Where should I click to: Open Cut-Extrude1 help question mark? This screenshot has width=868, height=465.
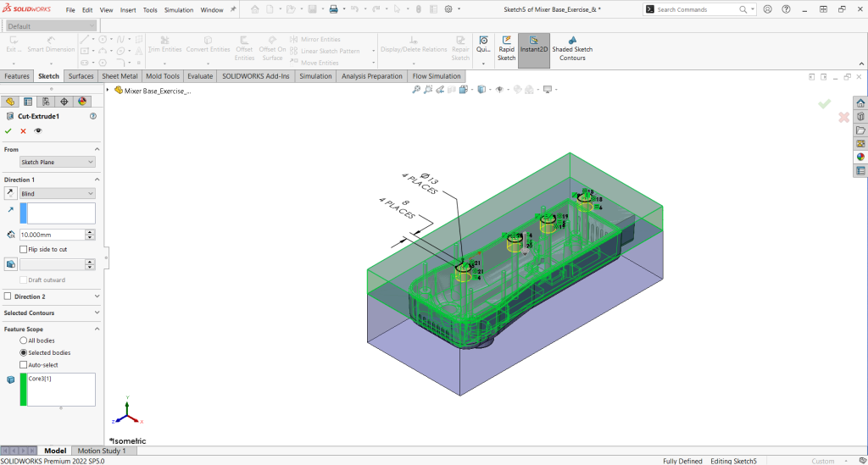92,116
